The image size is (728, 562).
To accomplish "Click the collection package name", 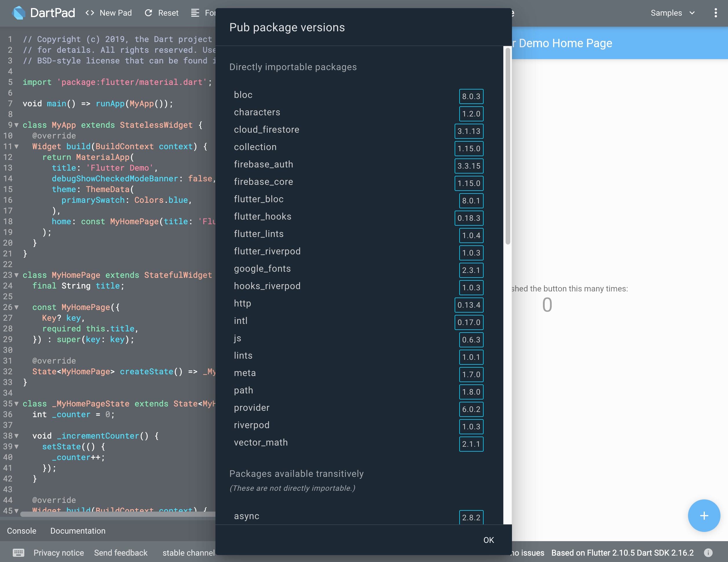I will (255, 147).
